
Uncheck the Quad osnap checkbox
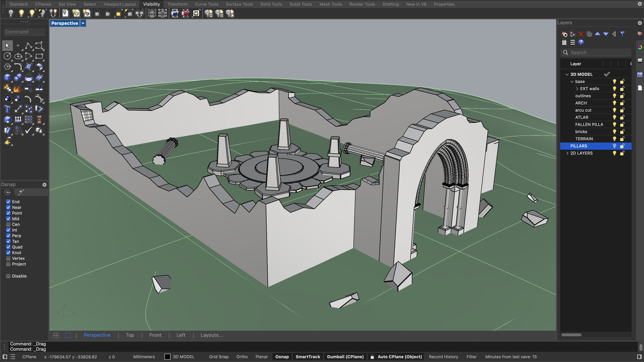coord(8,247)
